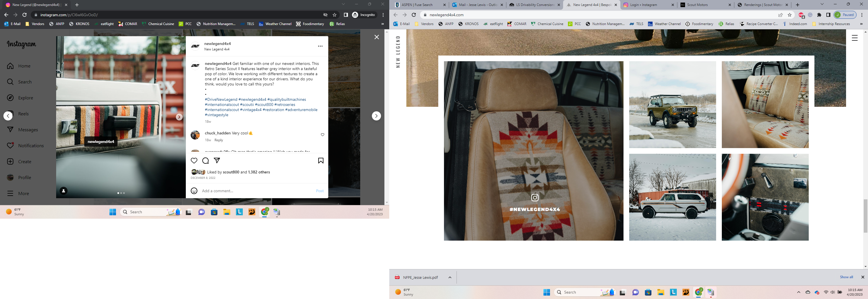Click the #scoutii hashtag link
This screenshot has width=868, height=299.
pyautogui.click(x=247, y=105)
